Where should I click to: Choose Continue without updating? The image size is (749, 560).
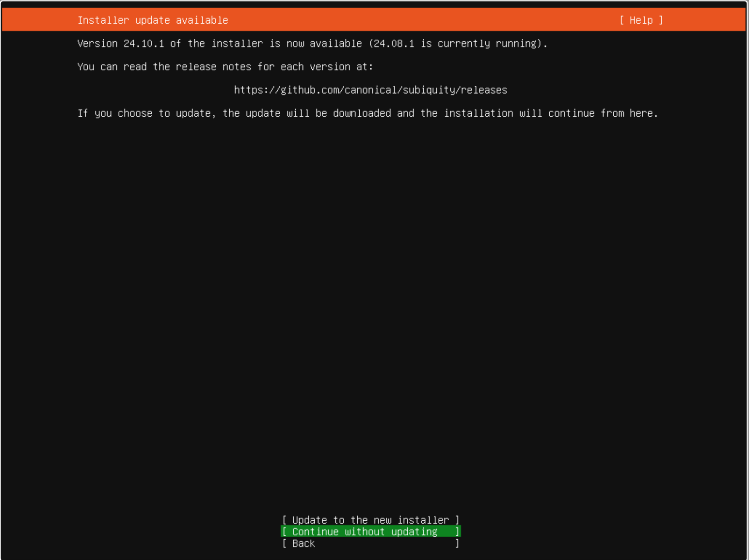tap(370, 532)
